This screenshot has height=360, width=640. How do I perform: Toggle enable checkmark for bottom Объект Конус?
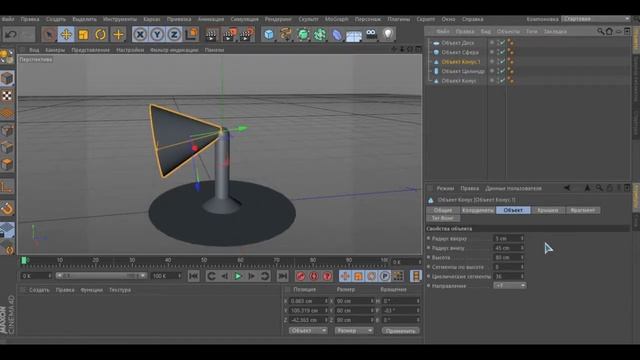click(502, 81)
